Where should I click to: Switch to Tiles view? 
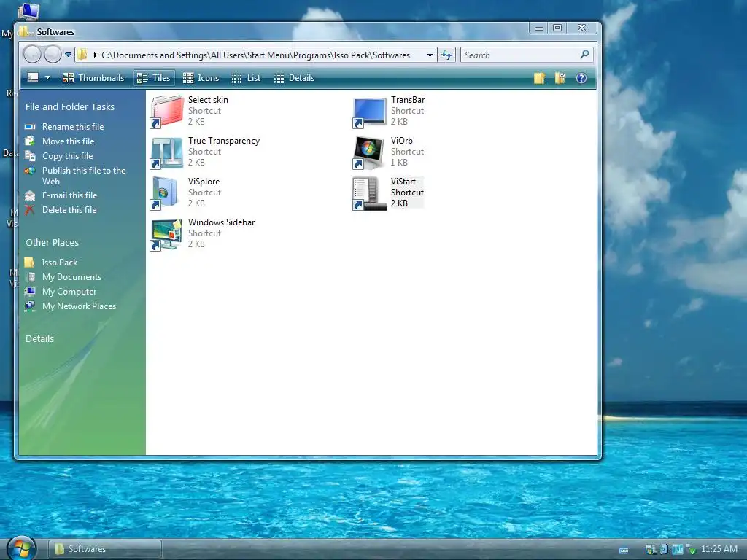[x=153, y=77]
